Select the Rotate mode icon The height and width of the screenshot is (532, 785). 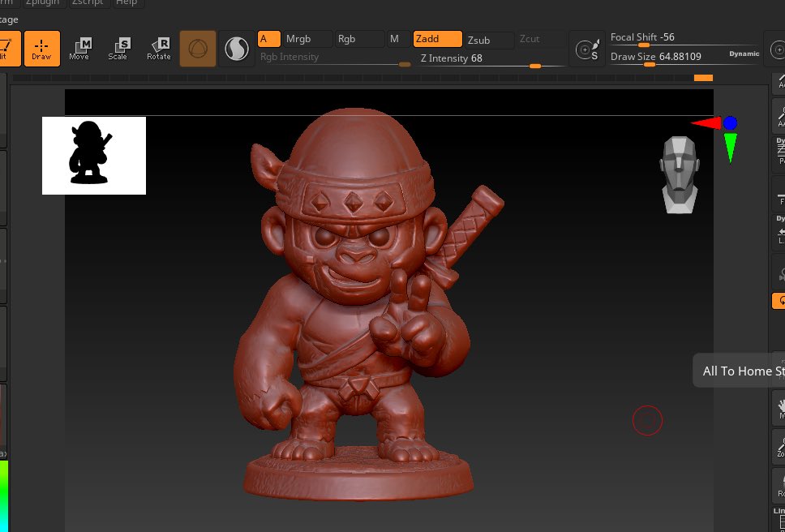point(158,47)
